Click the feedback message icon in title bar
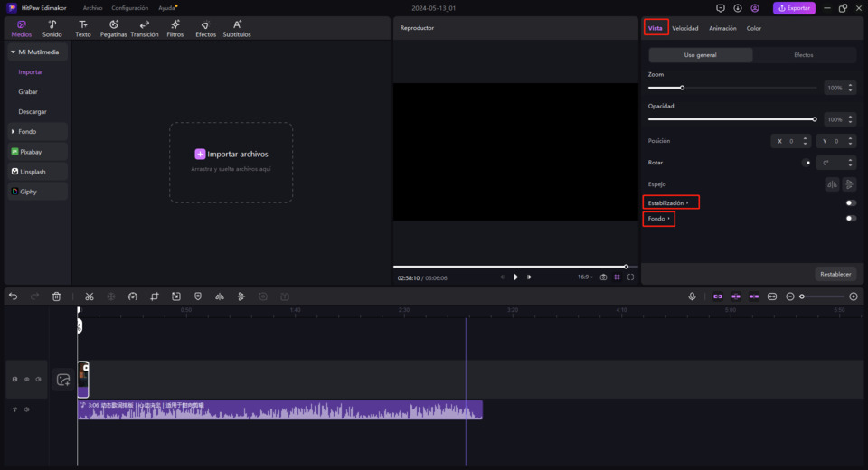 point(721,8)
